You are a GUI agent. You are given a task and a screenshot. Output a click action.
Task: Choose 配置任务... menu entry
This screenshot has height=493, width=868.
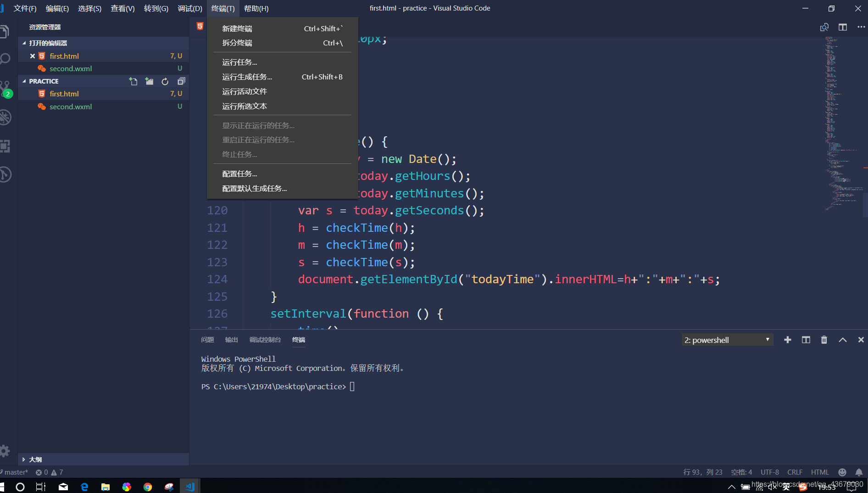coord(282,174)
